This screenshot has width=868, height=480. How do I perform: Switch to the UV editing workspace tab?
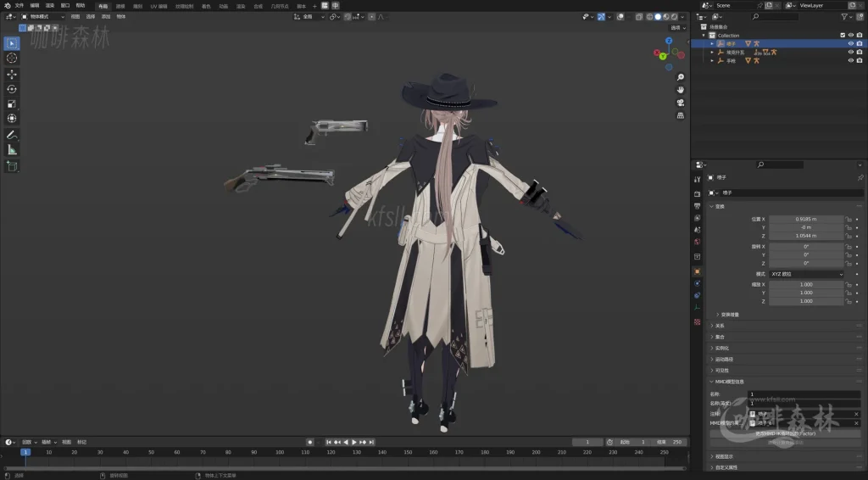click(x=159, y=6)
